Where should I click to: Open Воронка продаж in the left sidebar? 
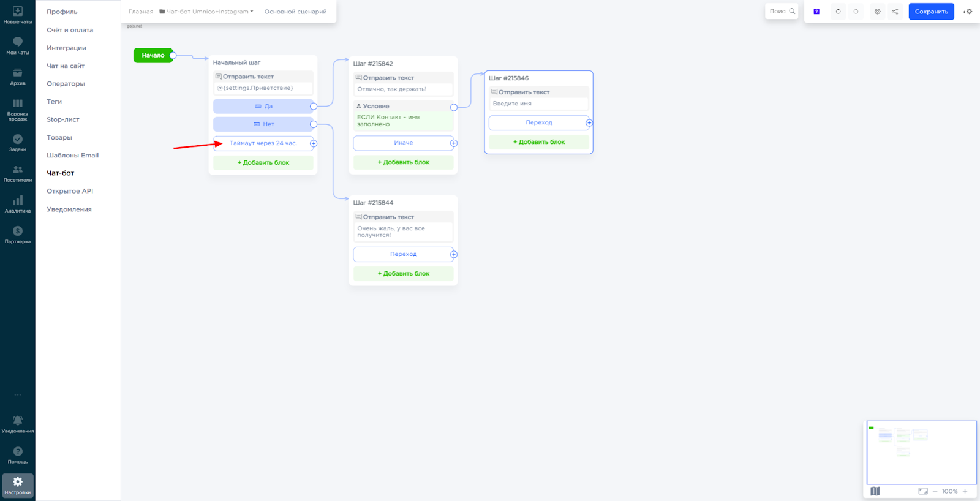[18, 108]
